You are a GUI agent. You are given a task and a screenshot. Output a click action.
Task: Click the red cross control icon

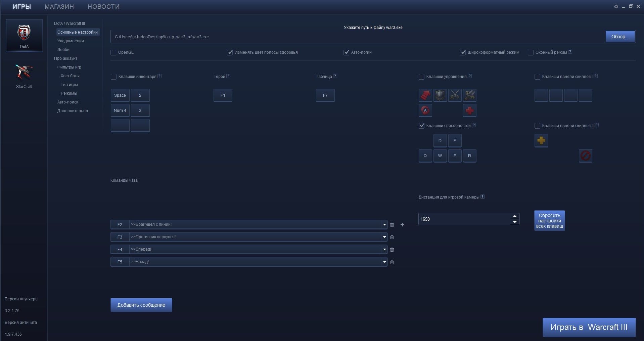469,111
